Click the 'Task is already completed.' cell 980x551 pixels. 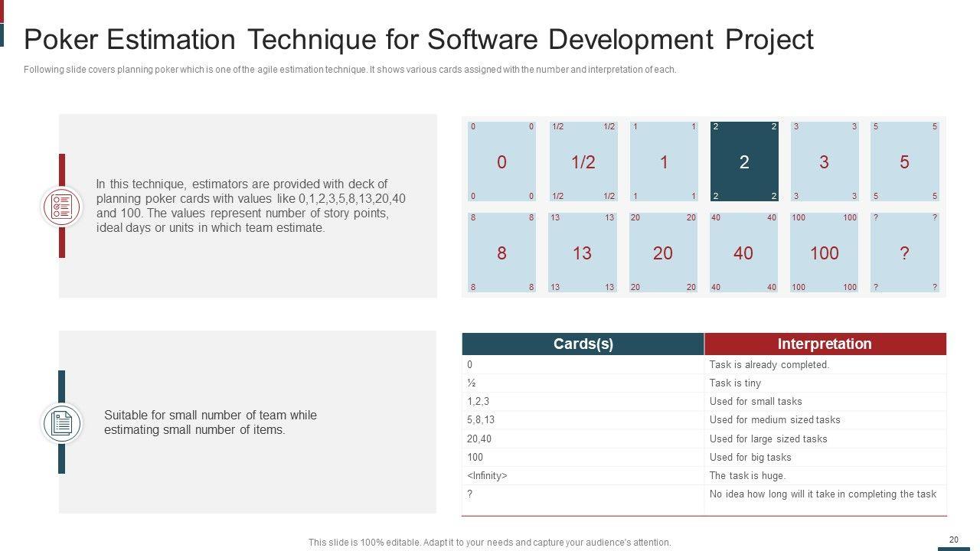coord(825,365)
